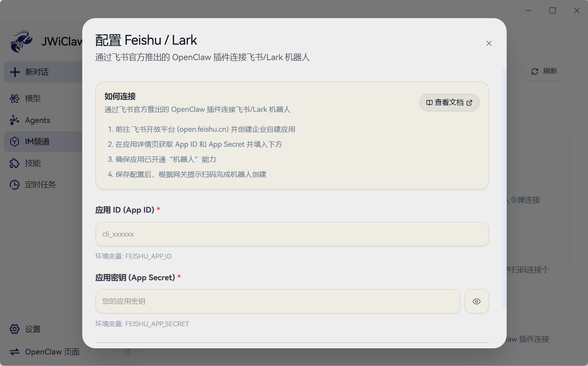The height and width of the screenshot is (366, 588).
Task: Focus the 应用 ID cli_xxxxxx input field
Action: pyautogui.click(x=292, y=234)
